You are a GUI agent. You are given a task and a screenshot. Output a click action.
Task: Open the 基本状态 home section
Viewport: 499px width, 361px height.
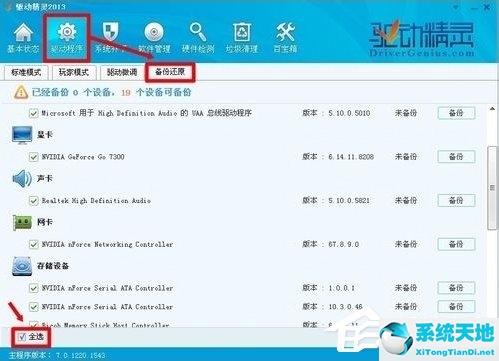click(x=23, y=38)
